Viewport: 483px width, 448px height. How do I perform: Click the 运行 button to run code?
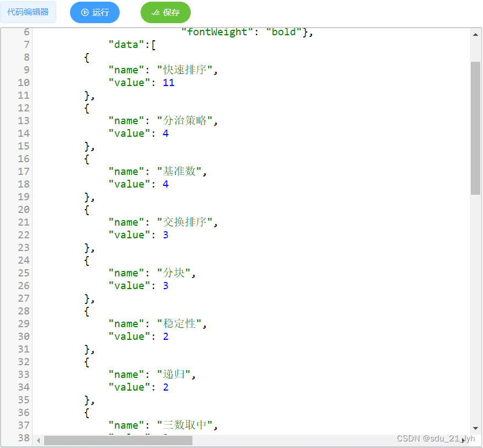click(94, 12)
